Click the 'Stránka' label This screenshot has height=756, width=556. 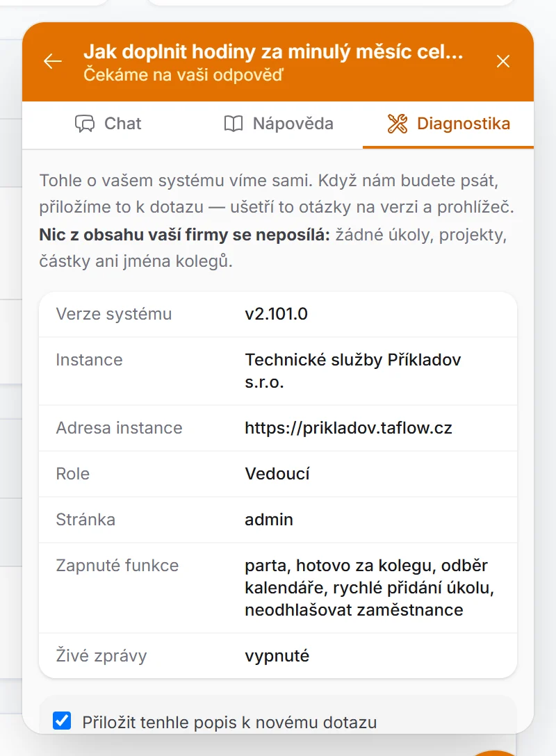pos(85,520)
